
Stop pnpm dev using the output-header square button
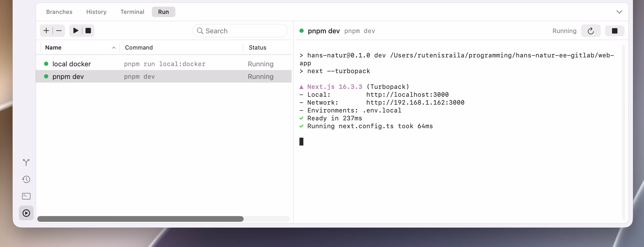coord(615,31)
